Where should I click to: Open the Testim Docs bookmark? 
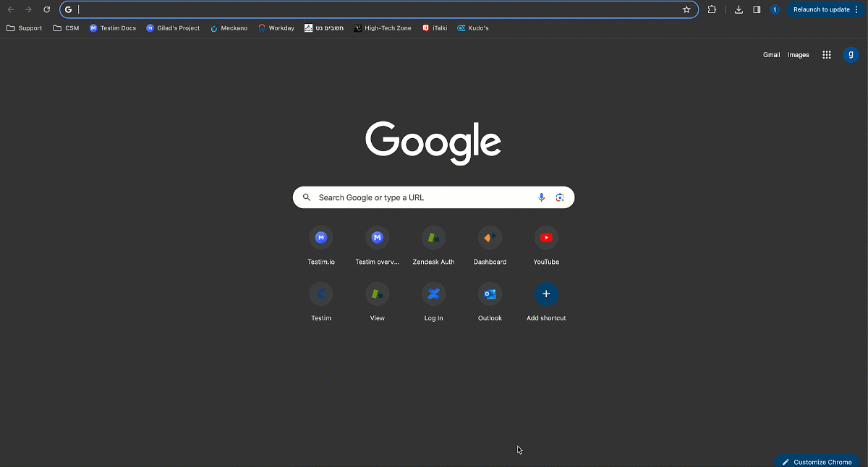click(x=113, y=28)
